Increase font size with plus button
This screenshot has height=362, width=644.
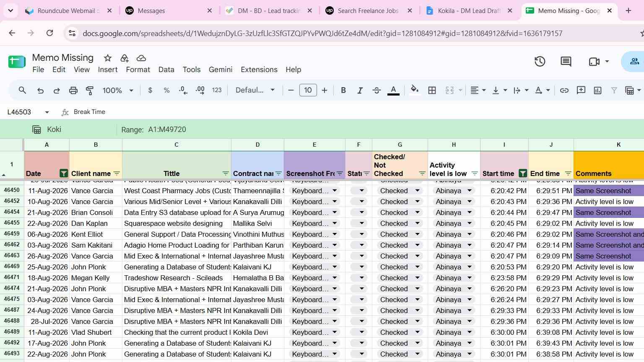pos(324,90)
